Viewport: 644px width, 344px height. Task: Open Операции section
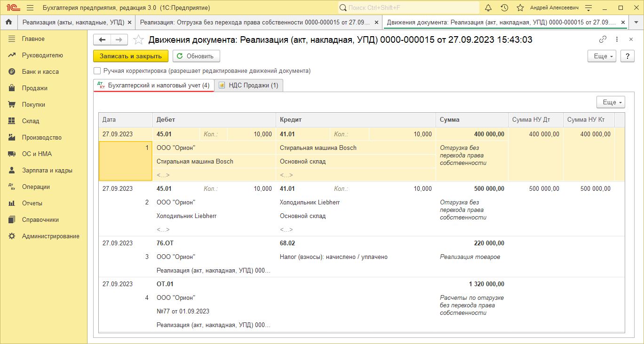tap(43, 187)
